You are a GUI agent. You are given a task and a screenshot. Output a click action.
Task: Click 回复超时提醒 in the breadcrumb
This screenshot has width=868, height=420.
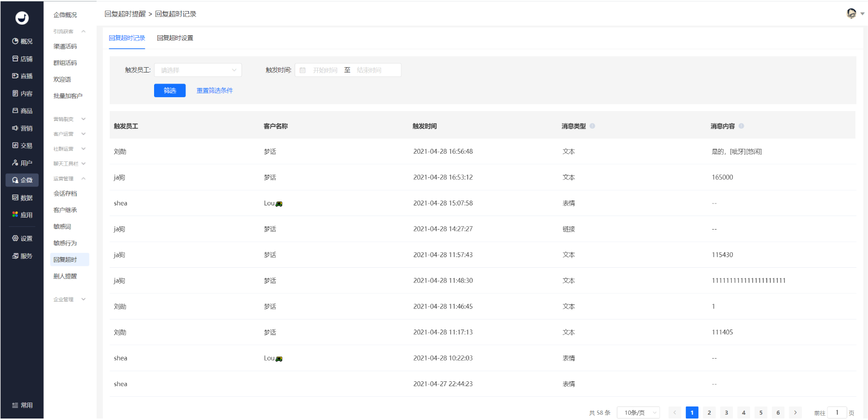coord(125,14)
